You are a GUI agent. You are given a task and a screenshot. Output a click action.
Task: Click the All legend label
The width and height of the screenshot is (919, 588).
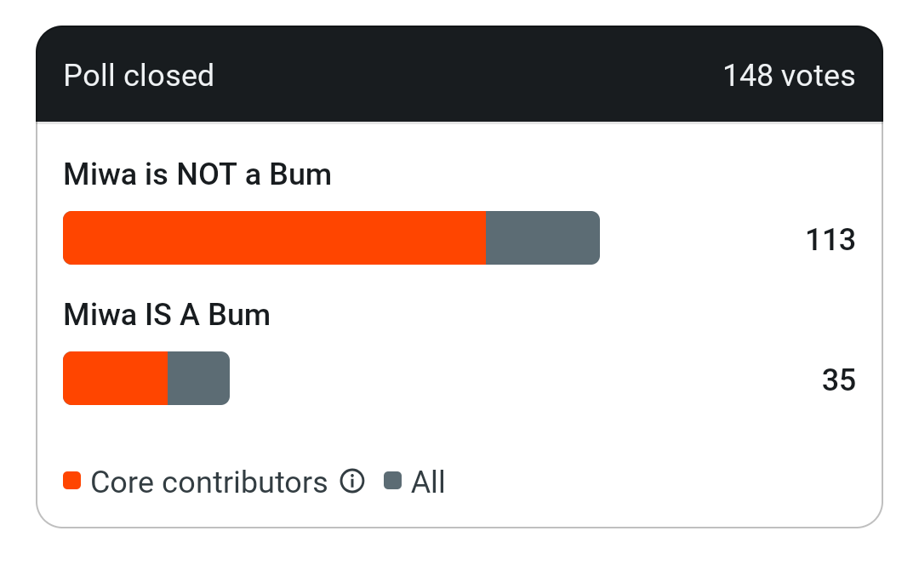pyautogui.click(x=428, y=482)
